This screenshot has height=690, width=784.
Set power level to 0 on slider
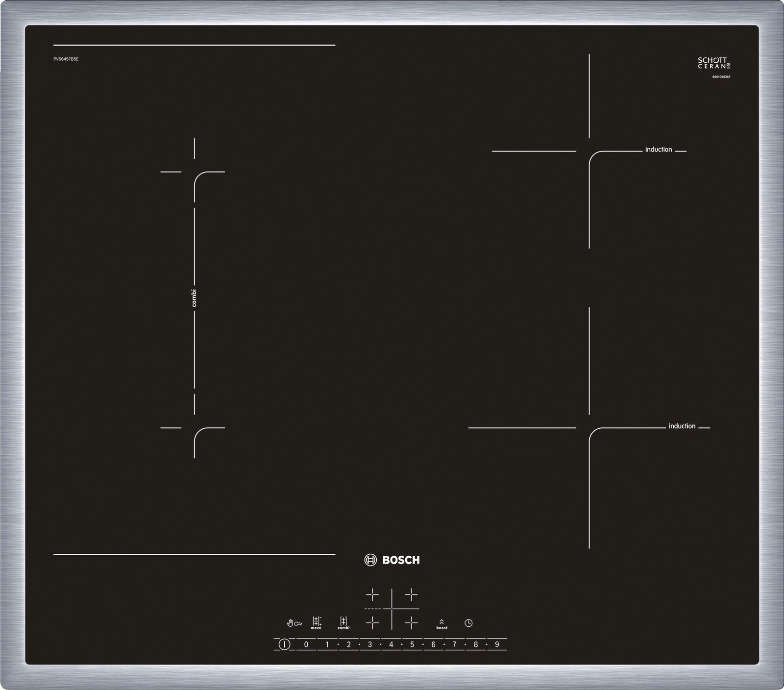306,644
